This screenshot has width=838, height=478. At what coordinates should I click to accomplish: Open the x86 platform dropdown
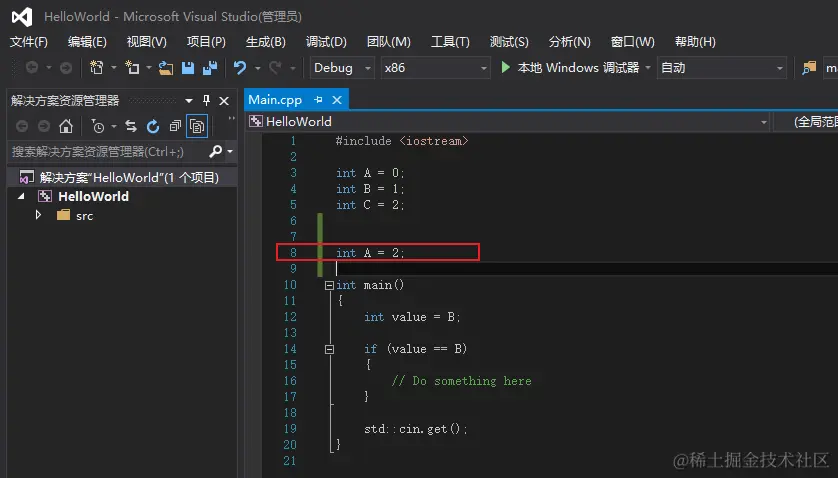436,68
